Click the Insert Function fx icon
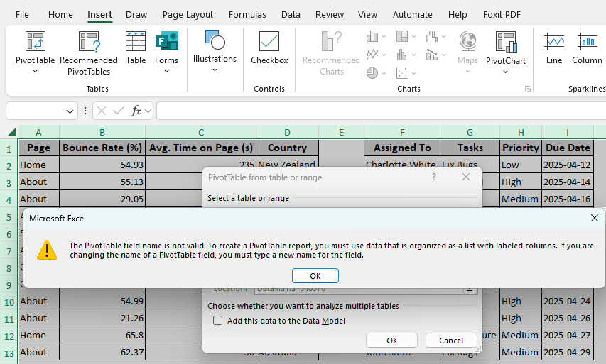This screenshot has height=364, width=606. coord(136,111)
